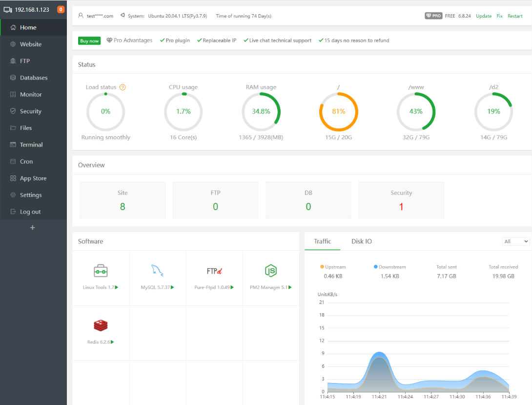Open Databases in the sidebar menu
The image size is (532, 405).
[33, 77]
